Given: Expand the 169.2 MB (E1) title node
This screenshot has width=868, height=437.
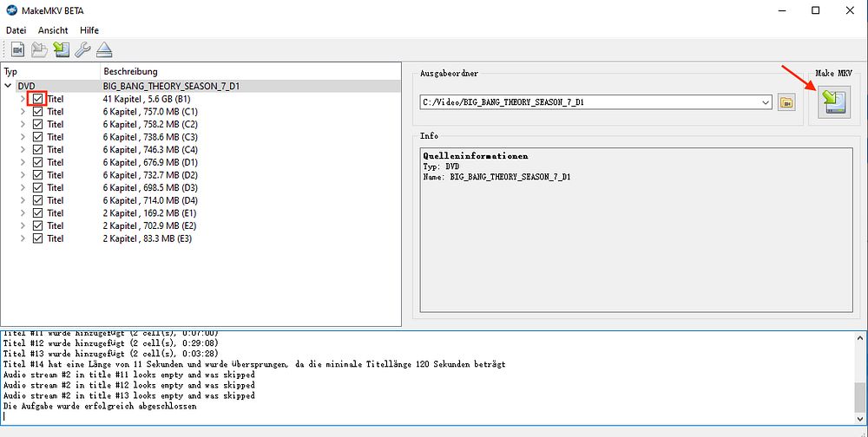Looking at the screenshot, I should click(23, 213).
